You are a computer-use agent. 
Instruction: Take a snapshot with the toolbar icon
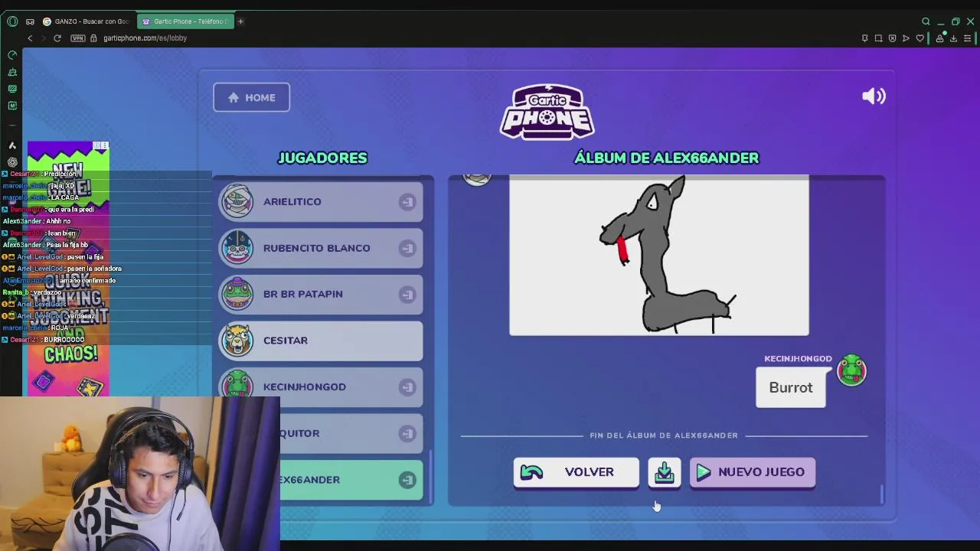879,38
